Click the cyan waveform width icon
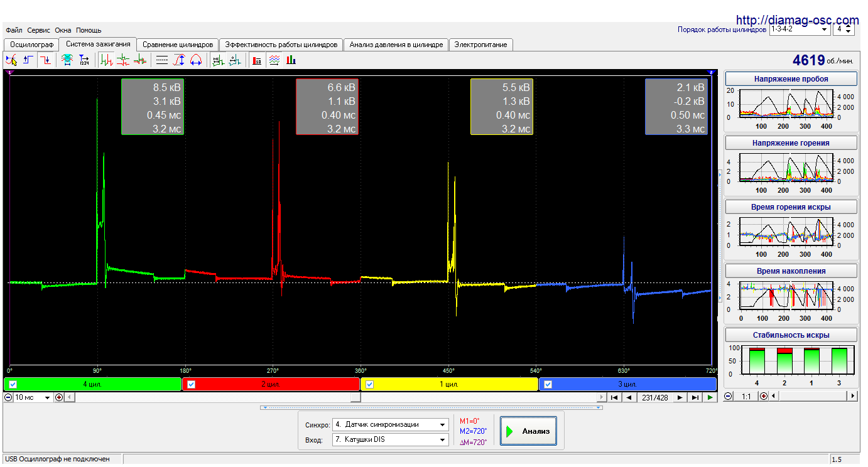The image size is (868, 467). click(x=67, y=60)
